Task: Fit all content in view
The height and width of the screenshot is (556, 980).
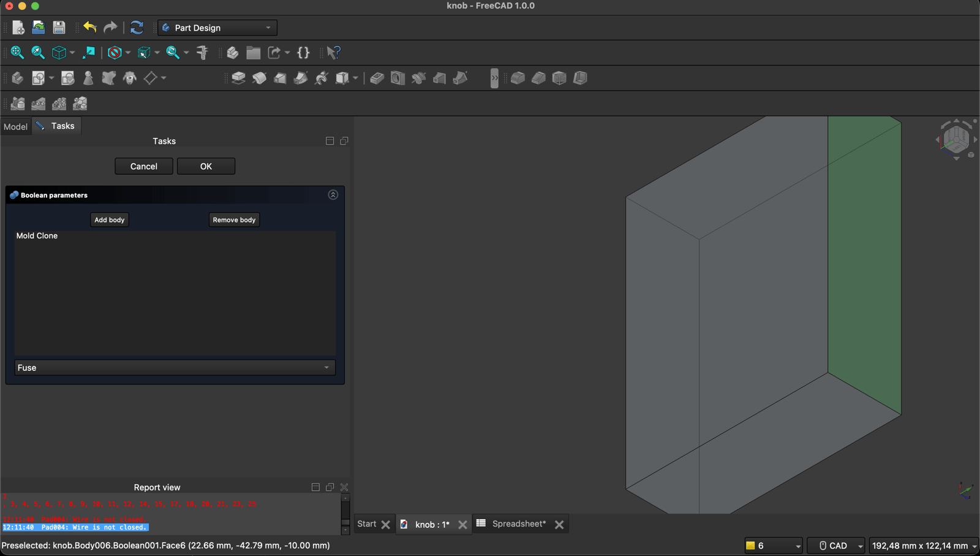Action: pyautogui.click(x=17, y=53)
